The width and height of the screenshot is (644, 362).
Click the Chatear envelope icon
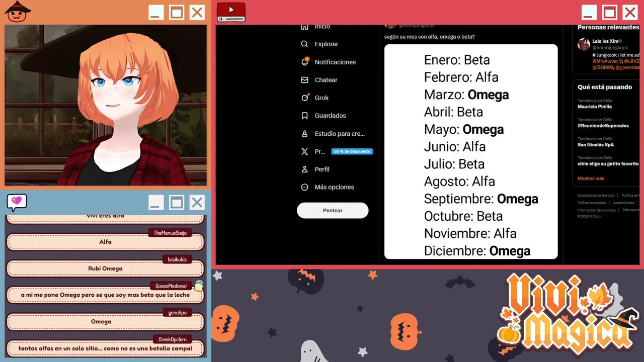pos(304,80)
